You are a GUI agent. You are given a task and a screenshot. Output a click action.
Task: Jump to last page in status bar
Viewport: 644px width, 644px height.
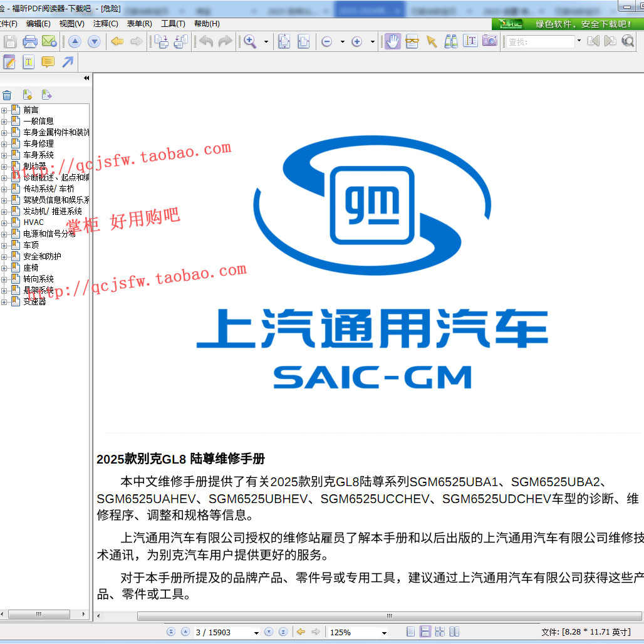283,632
